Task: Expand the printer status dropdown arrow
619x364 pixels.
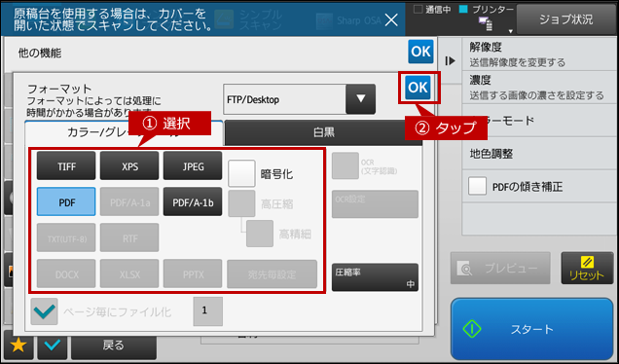Action: (510, 31)
